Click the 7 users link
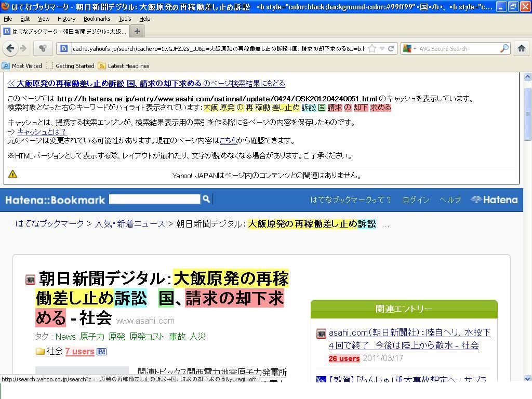Screen dimensions: 532x399 coord(79,351)
